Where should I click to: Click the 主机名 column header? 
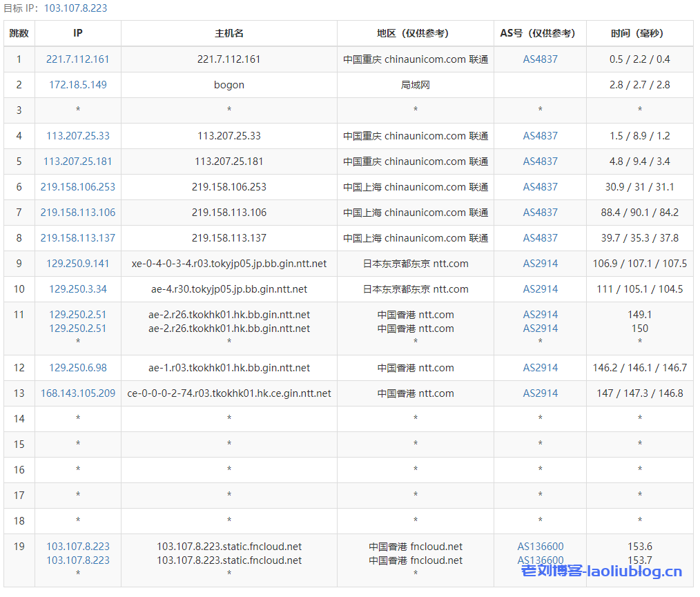coord(229,33)
